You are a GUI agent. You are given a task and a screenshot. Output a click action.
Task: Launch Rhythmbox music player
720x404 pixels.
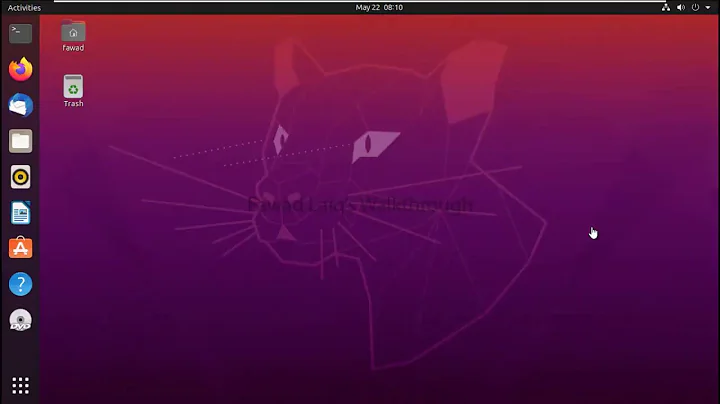[20, 177]
